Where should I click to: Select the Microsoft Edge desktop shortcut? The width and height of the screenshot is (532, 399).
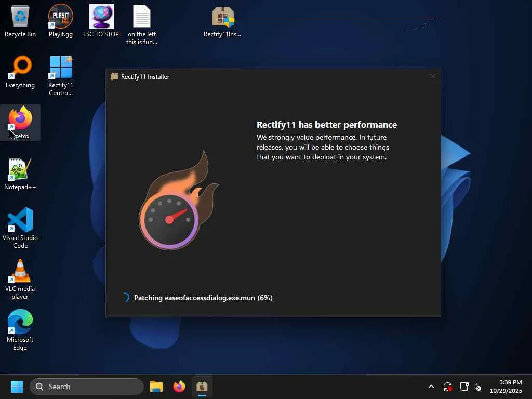click(x=20, y=330)
